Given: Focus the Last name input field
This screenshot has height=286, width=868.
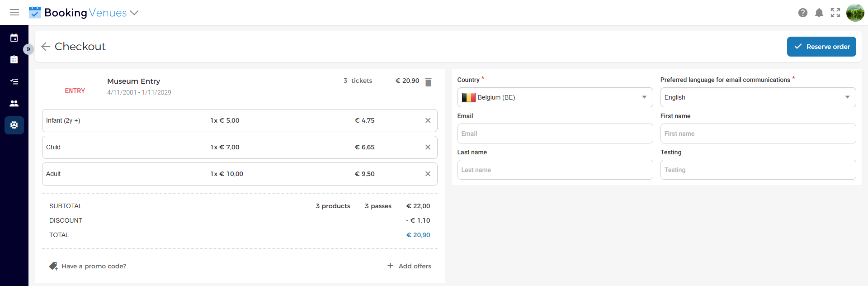Looking at the screenshot, I should (x=555, y=170).
